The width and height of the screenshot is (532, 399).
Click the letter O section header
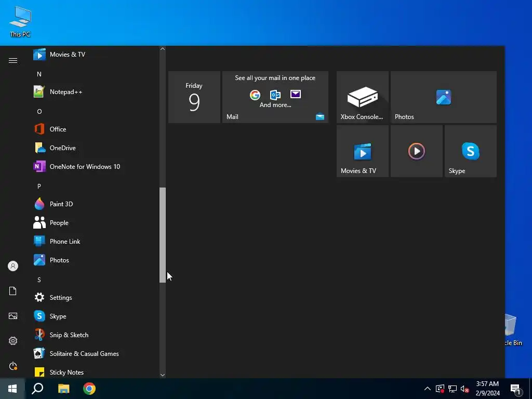(39, 111)
